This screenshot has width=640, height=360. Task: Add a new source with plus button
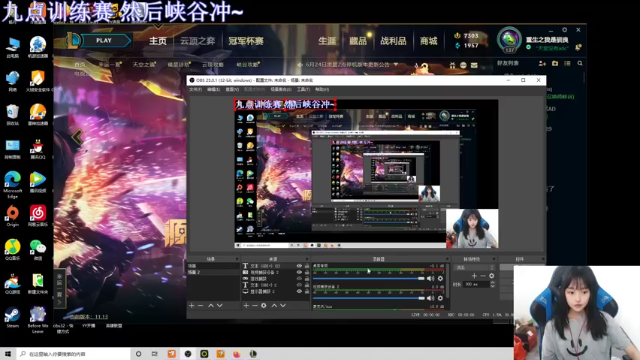(x=246, y=305)
